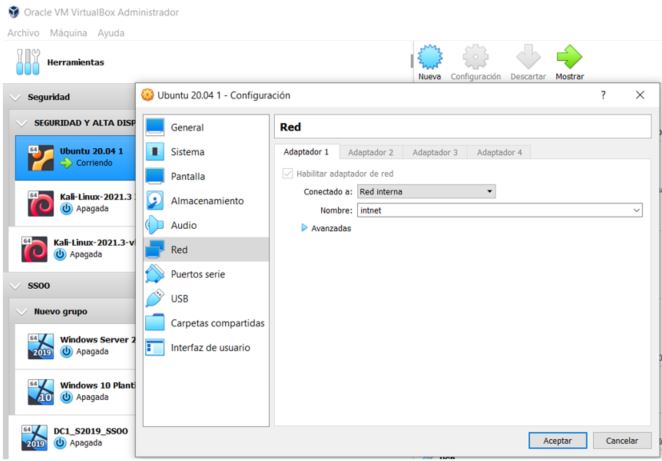Click the Corriendo status text
662x461 pixels.
(x=94, y=163)
